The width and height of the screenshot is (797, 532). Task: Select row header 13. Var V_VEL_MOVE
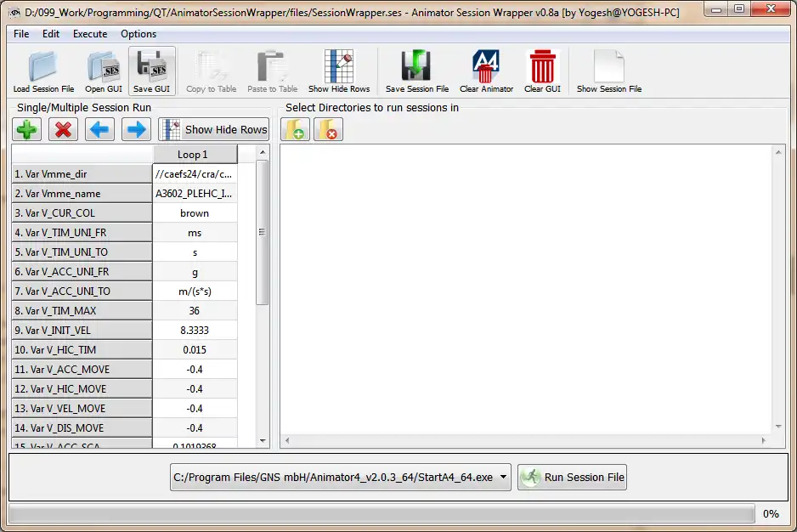tap(82, 409)
